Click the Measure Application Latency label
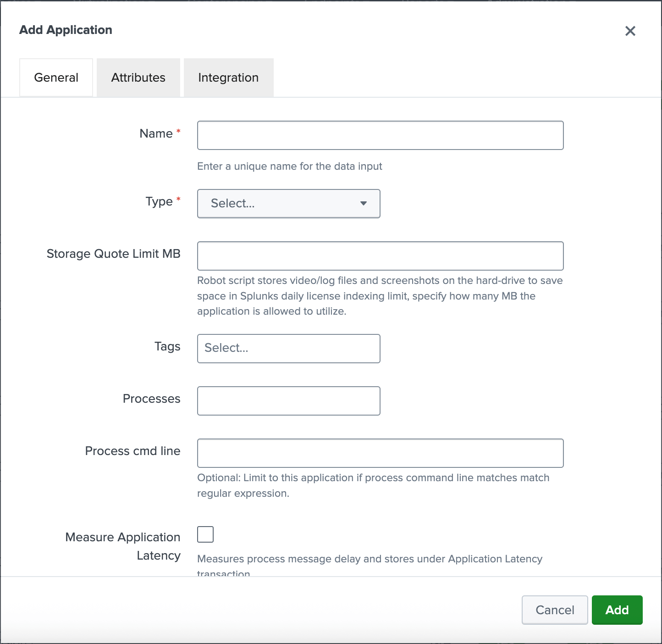This screenshot has height=644, width=662. 123,546
